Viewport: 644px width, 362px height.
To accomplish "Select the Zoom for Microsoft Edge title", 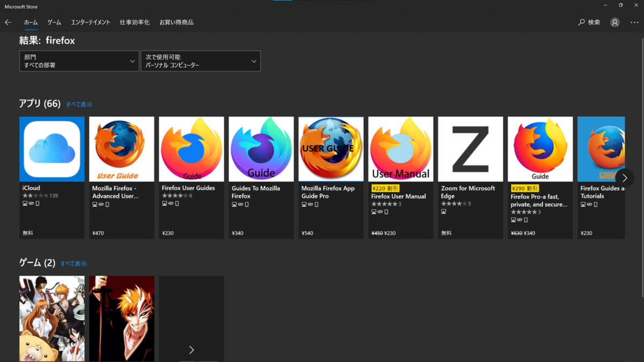I will (x=468, y=192).
